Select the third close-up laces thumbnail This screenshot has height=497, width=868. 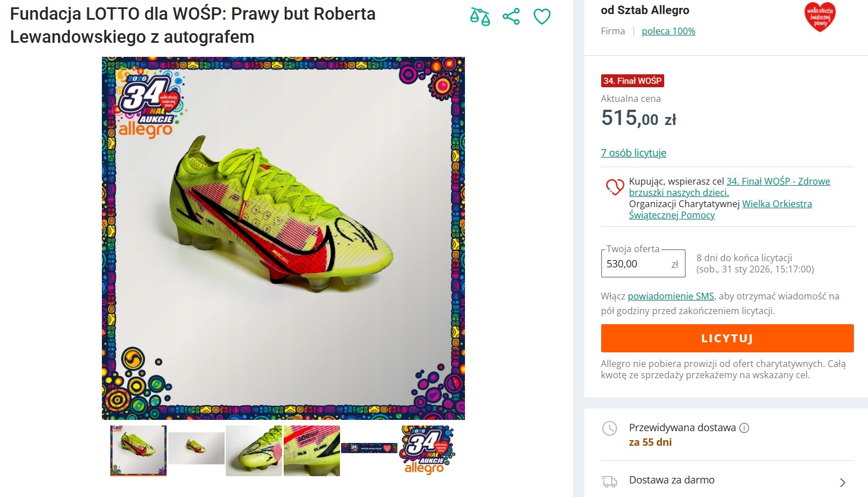click(254, 450)
